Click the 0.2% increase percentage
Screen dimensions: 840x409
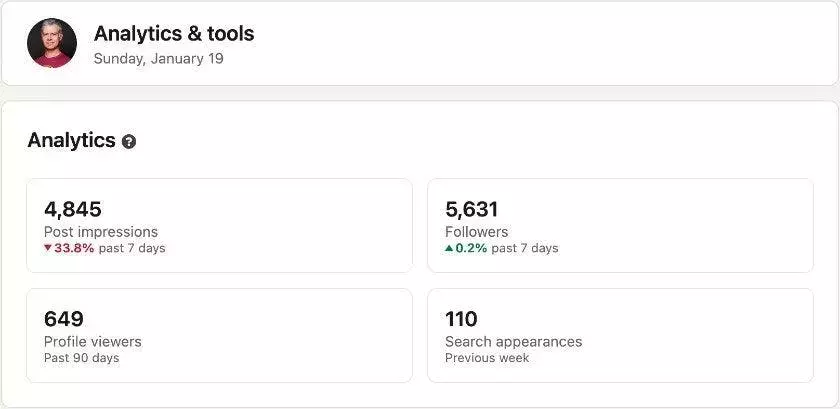click(x=471, y=248)
